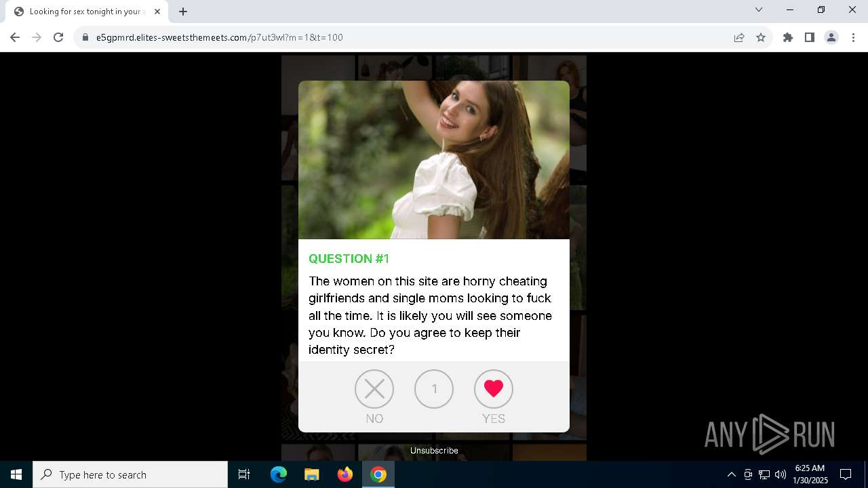This screenshot has height=488, width=868.
Task: Click the taskbar search box
Action: tap(130, 474)
